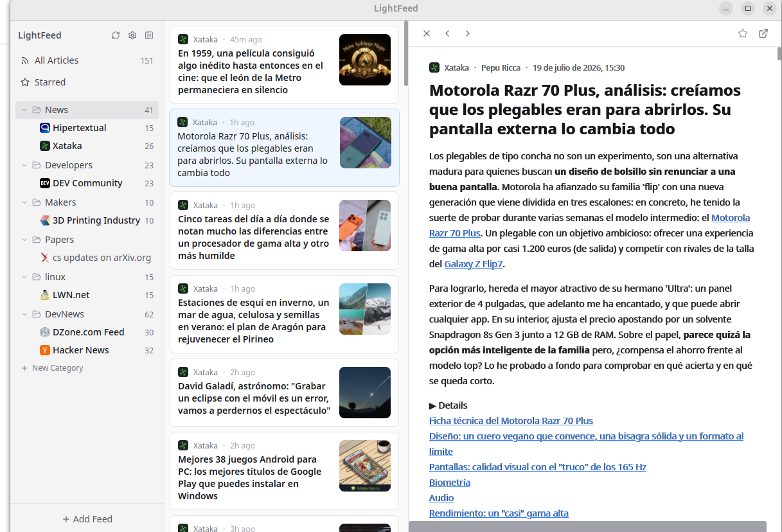782x532 pixels.
Task: Click author name Pepu Ricca
Action: [501, 67]
